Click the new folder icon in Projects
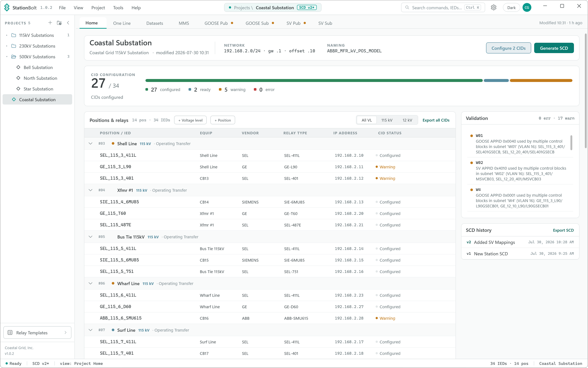 point(59,23)
